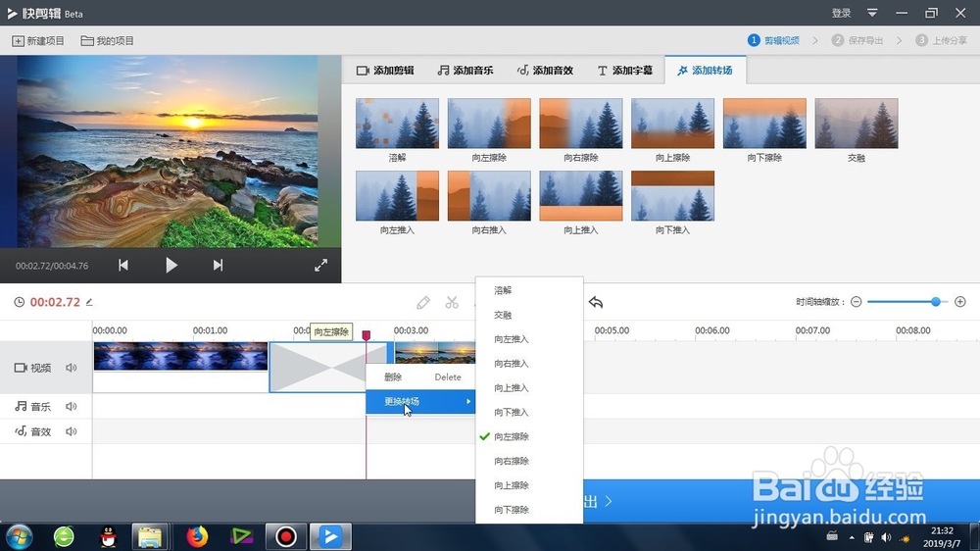
Task: Choose the 溶解 transition thumbnail
Action: coord(398,124)
